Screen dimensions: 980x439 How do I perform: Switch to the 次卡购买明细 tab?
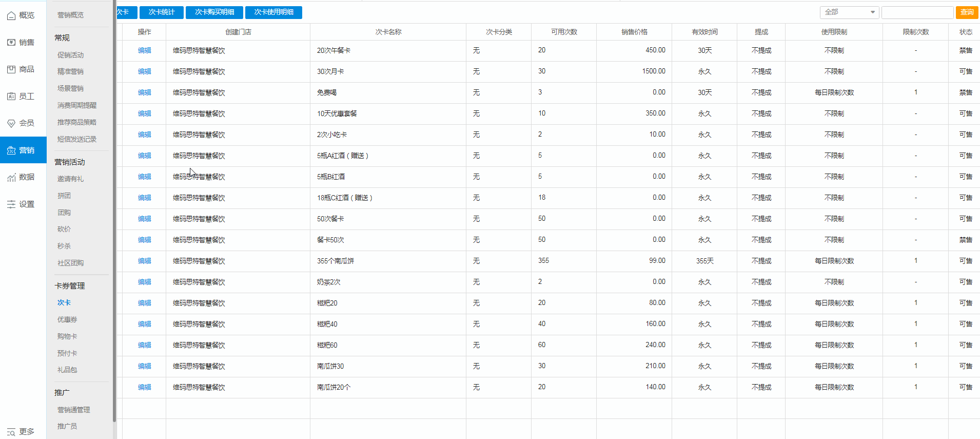214,12
